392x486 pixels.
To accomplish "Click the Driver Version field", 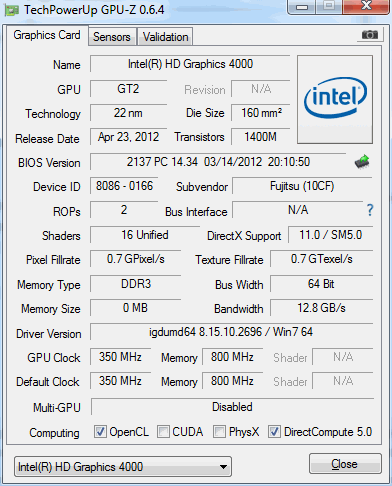I will coord(231,332).
